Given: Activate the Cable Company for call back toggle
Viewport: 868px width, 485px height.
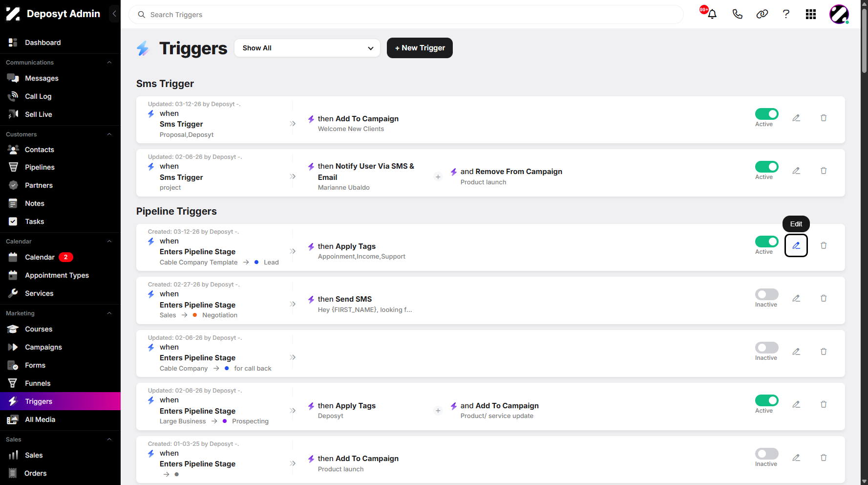Looking at the screenshot, I should [766, 348].
